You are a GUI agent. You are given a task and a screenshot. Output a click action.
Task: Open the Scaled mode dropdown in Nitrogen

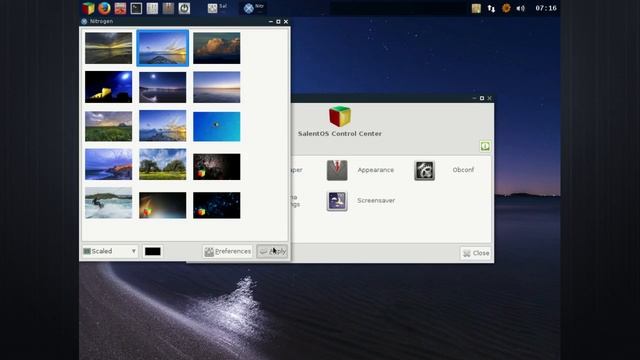110,251
